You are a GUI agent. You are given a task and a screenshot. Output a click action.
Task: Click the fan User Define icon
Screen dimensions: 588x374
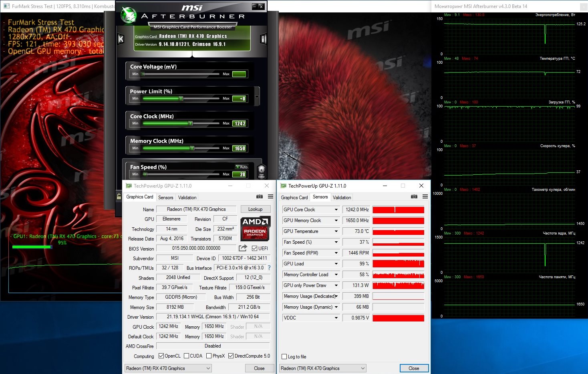pyautogui.click(x=262, y=170)
